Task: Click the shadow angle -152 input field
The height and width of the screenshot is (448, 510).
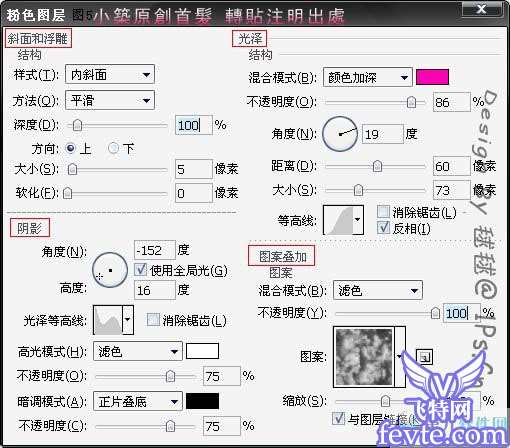Action: [155, 250]
